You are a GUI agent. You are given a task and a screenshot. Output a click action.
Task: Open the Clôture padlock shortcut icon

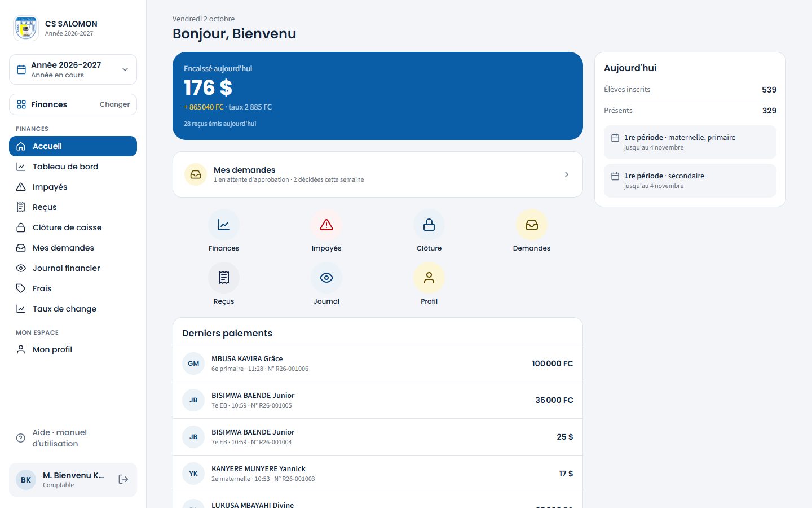429,225
